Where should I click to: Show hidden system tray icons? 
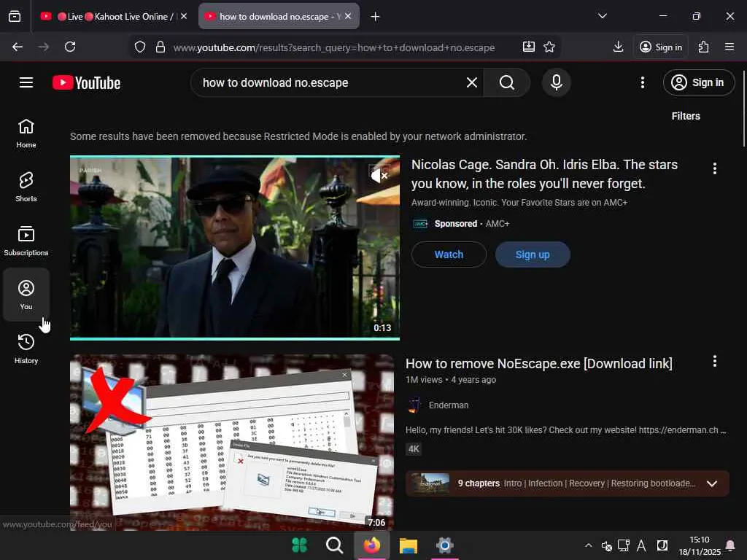pyautogui.click(x=589, y=545)
